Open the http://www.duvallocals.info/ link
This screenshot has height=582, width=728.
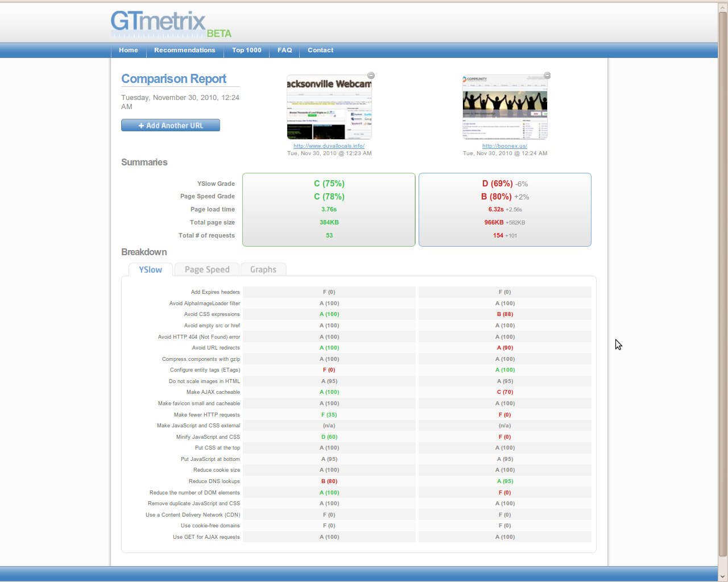pyautogui.click(x=329, y=146)
